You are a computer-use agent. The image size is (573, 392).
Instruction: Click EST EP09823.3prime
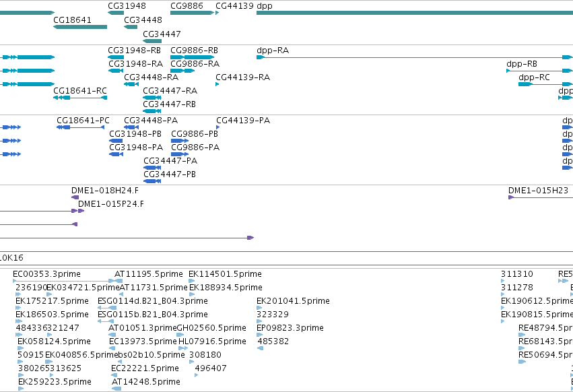[290, 328]
